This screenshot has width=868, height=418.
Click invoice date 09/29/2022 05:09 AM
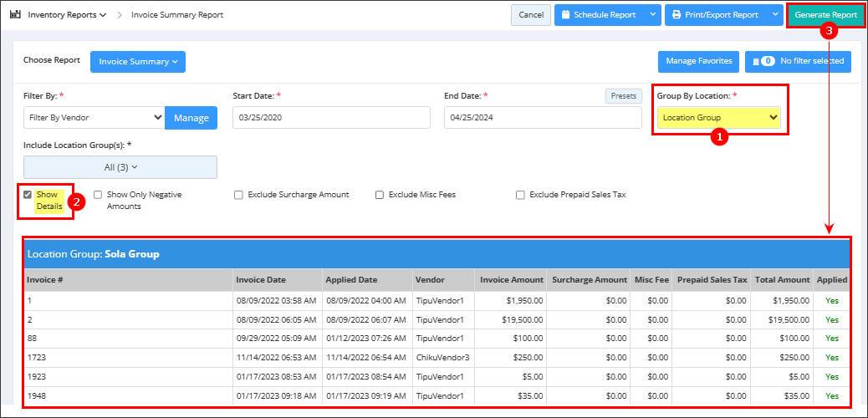pyautogui.click(x=278, y=339)
